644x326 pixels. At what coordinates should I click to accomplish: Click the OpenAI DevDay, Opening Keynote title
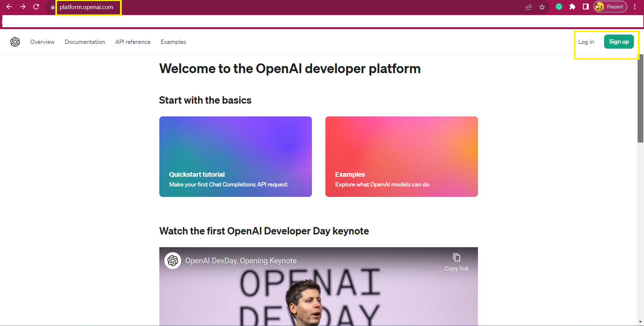tap(241, 261)
